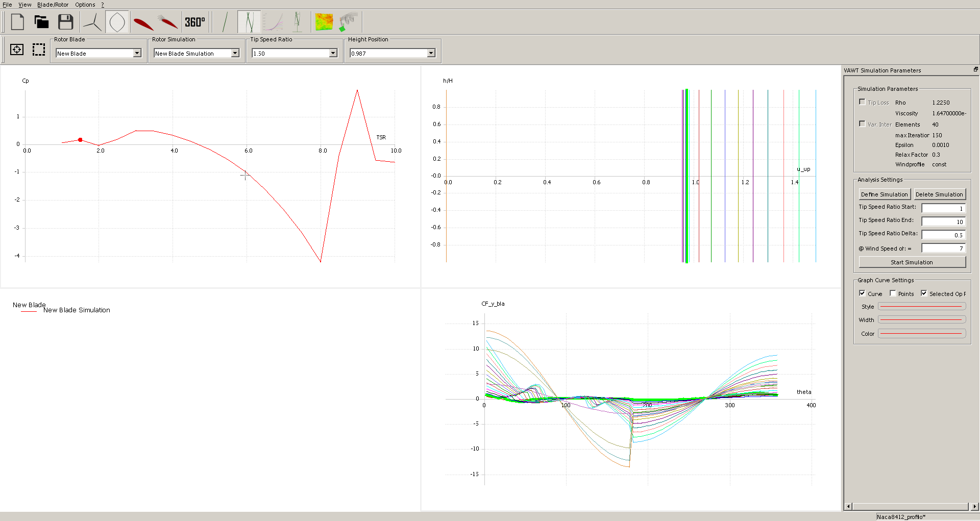Viewport: 980px width, 521px height.
Task: Open the colorful turbulent windfield icon
Action: click(324, 22)
